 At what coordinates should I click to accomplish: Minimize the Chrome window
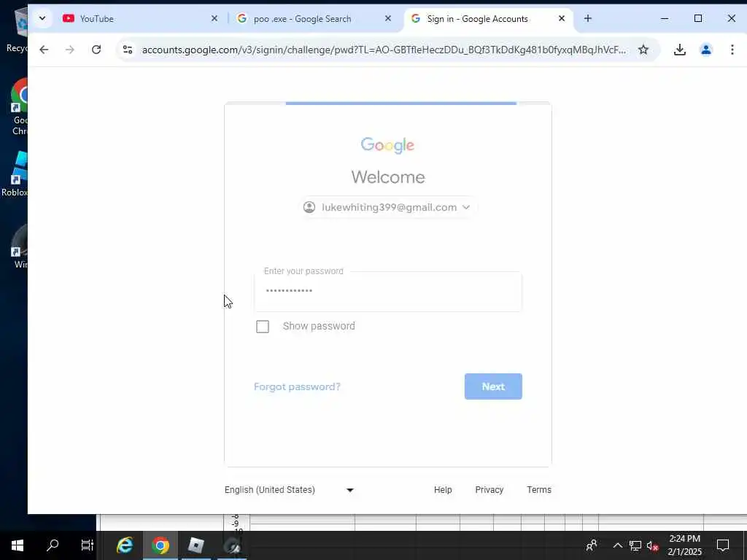(x=665, y=18)
